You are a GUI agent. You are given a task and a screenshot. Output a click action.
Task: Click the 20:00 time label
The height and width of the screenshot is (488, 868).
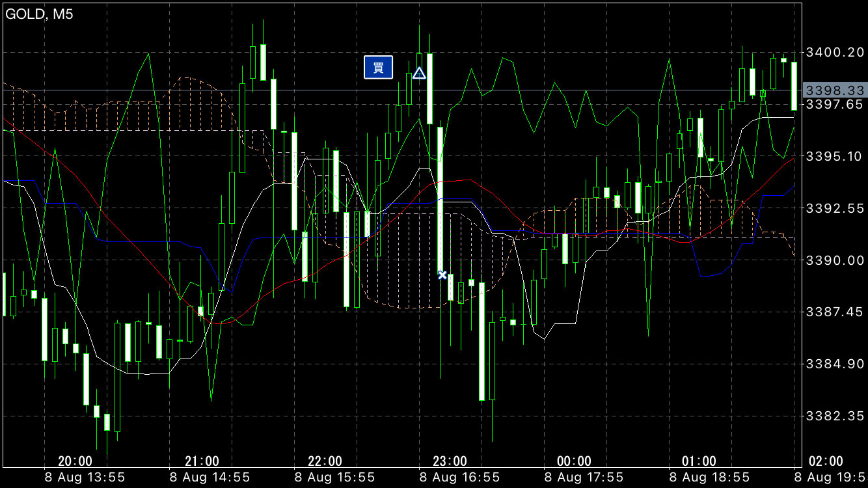[x=75, y=461]
